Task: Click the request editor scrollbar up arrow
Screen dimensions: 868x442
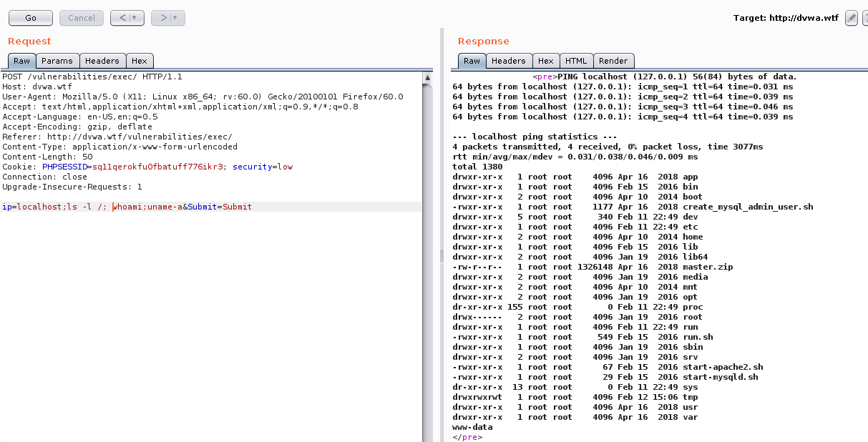Action: (428, 77)
